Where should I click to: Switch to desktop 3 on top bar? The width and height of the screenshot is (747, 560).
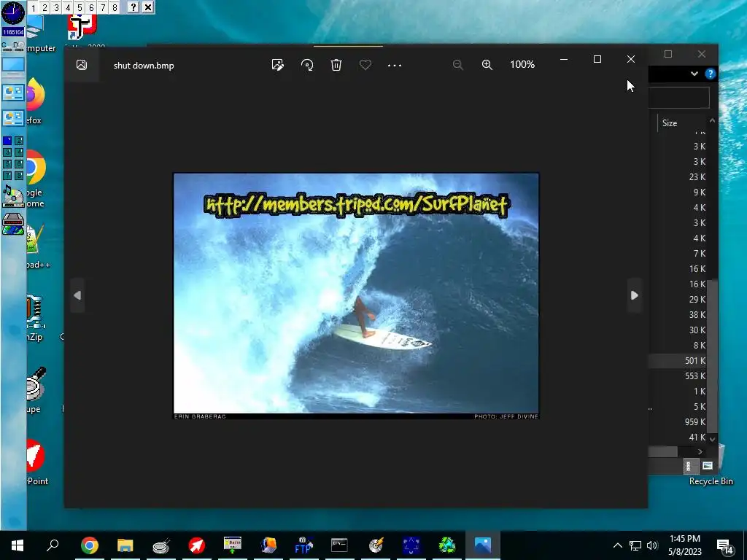pos(56,7)
